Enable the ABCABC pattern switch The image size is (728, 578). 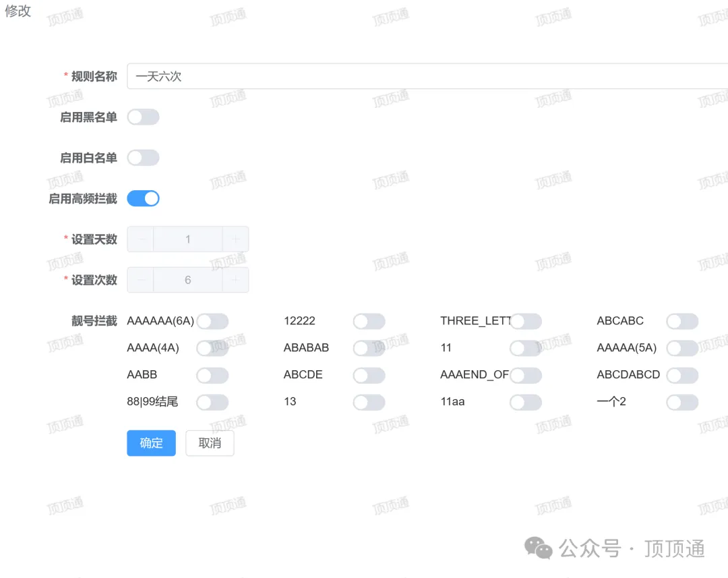pyautogui.click(x=682, y=321)
